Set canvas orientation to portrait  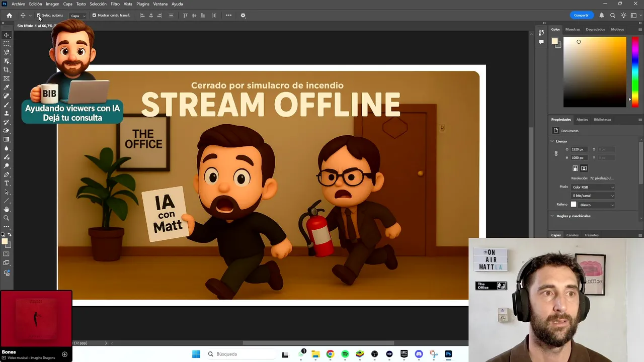pyautogui.click(x=575, y=168)
